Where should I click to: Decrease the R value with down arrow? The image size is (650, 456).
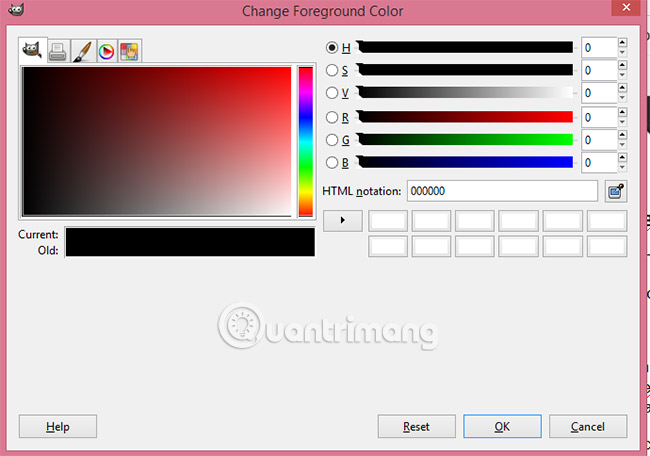[622, 122]
